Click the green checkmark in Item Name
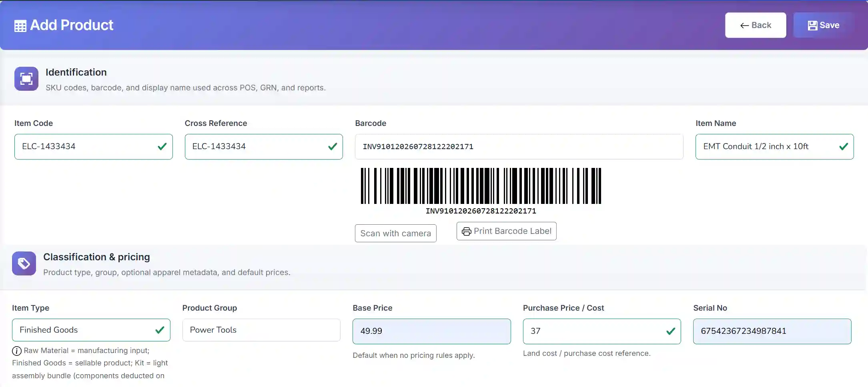 click(844, 146)
